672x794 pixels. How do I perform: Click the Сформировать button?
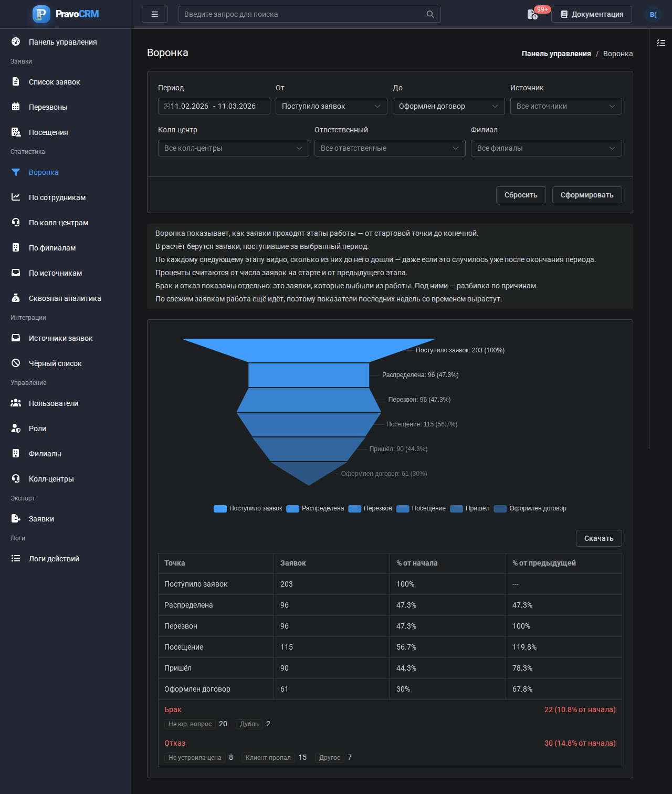[587, 195]
